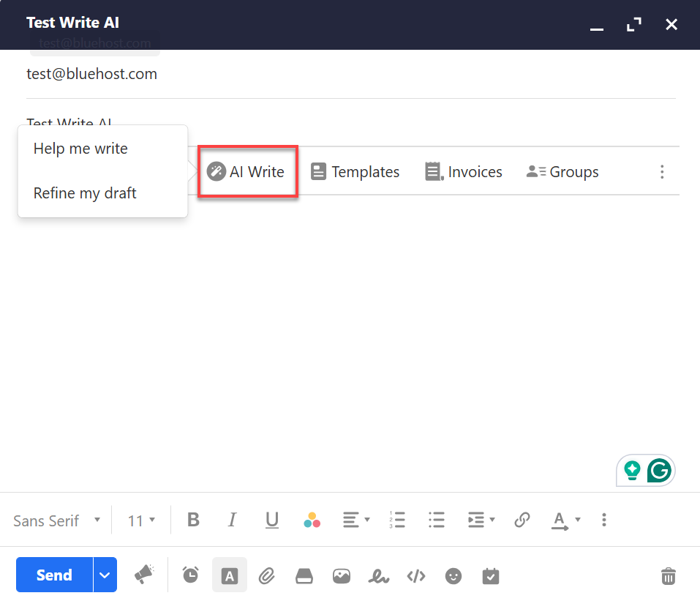
Task: Toggle underline formatting
Action: (x=272, y=520)
